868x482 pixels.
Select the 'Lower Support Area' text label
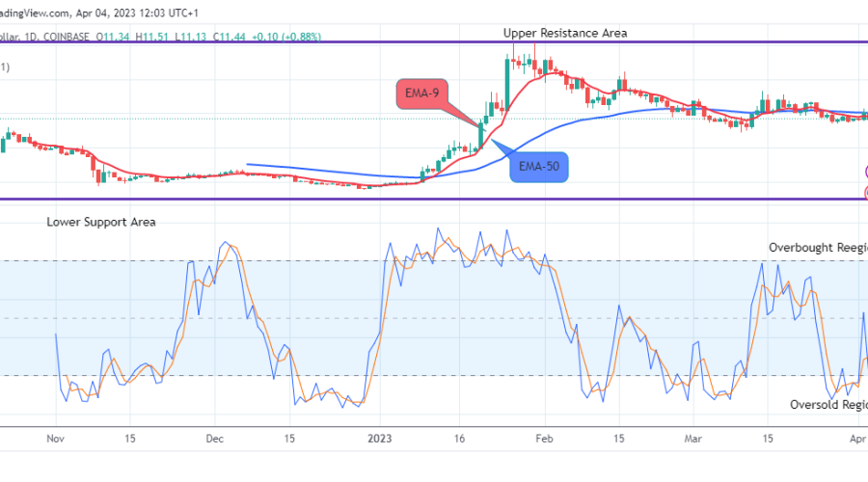(x=100, y=222)
